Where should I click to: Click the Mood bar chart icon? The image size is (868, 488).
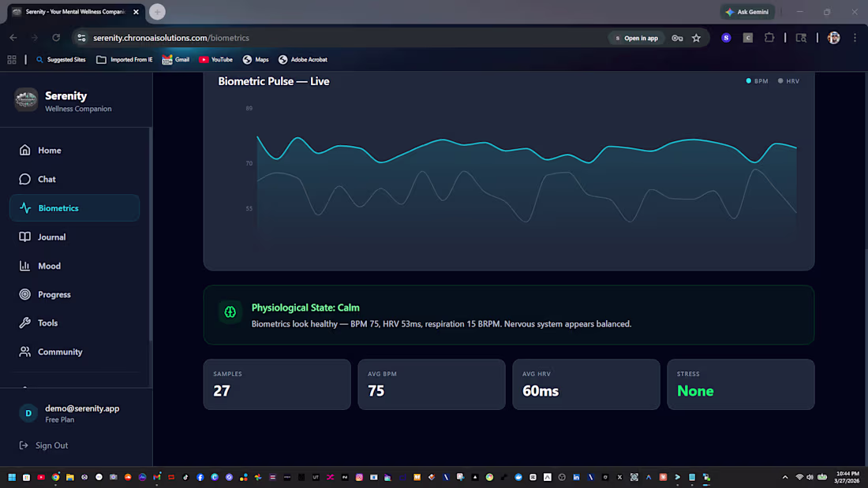tap(25, 266)
